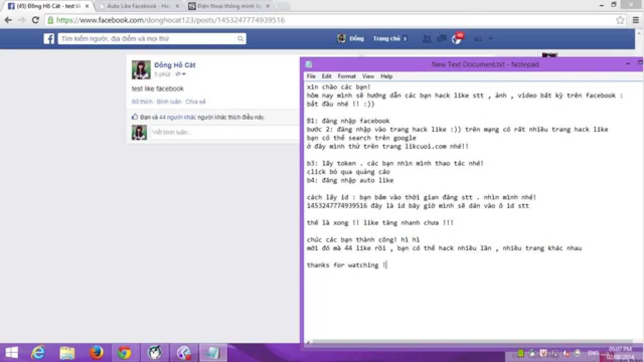Click the Notepad horizontal scrollbar left arrow
Viewport: 644px width, 362px height.
pos(308,342)
